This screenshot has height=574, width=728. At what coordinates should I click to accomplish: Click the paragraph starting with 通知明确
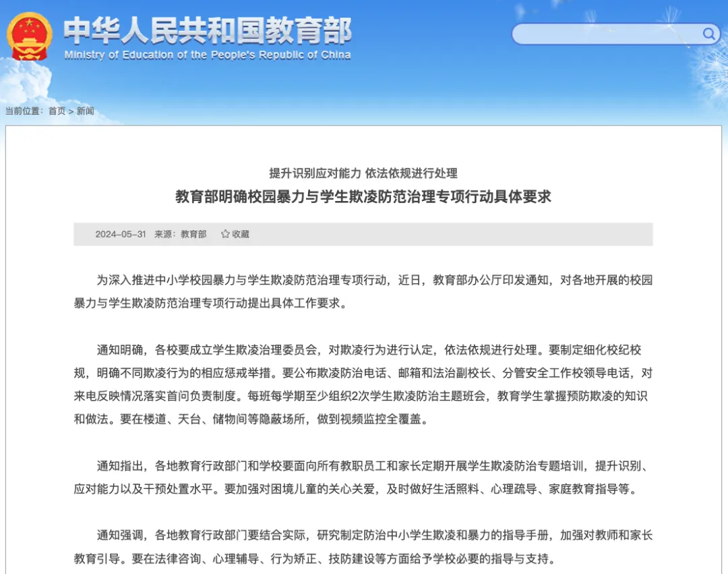point(363,384)
